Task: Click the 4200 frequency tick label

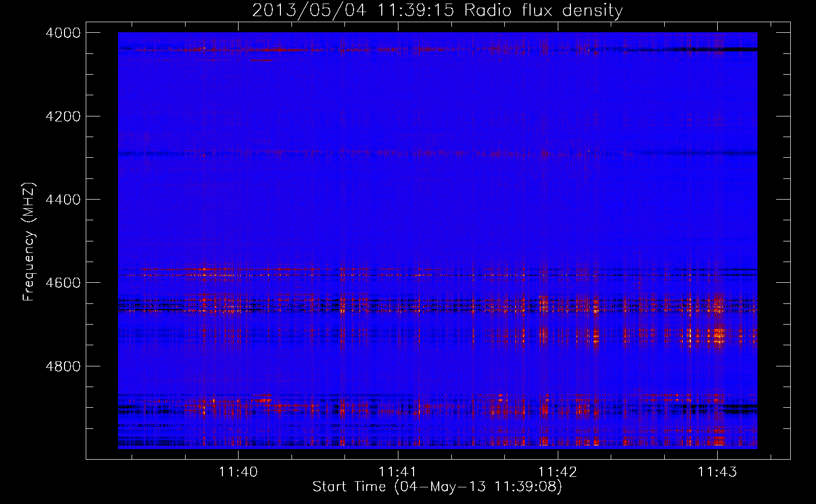Action: pyautogui.click(x=63, y=116)
